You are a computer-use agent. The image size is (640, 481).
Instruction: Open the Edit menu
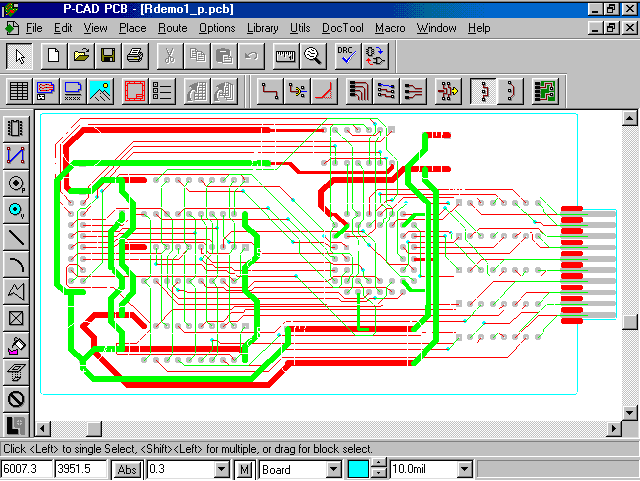(63, 28)
